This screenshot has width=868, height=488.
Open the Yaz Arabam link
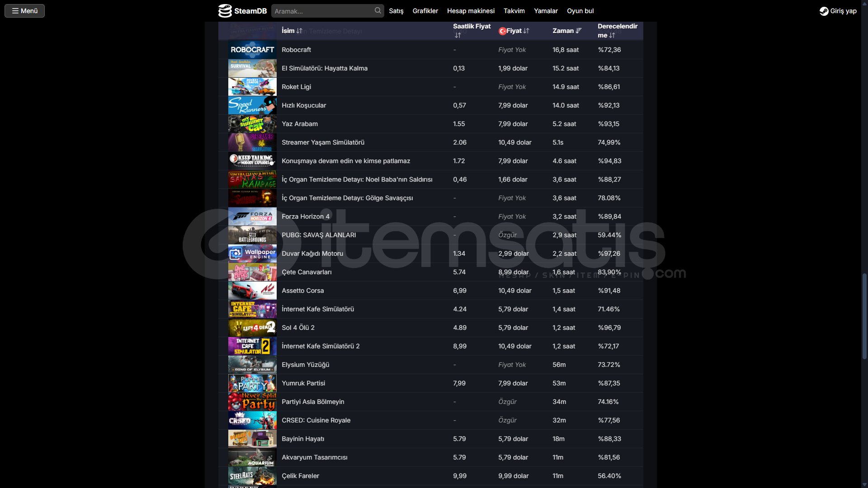point(300,124)
